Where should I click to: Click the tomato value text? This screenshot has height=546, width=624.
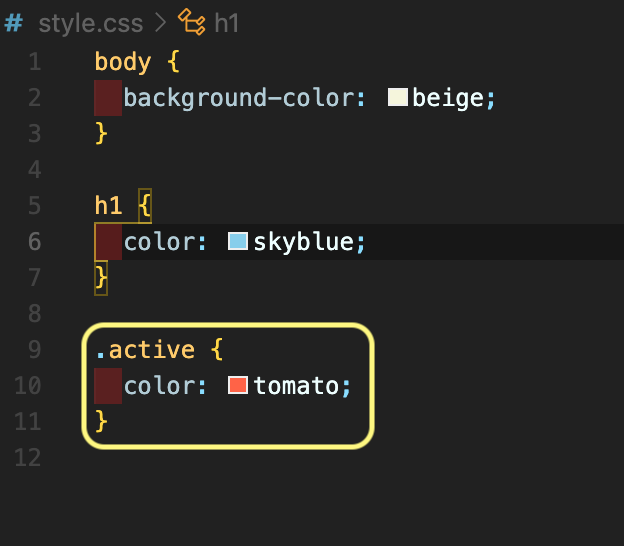click(x=296, y=386)
